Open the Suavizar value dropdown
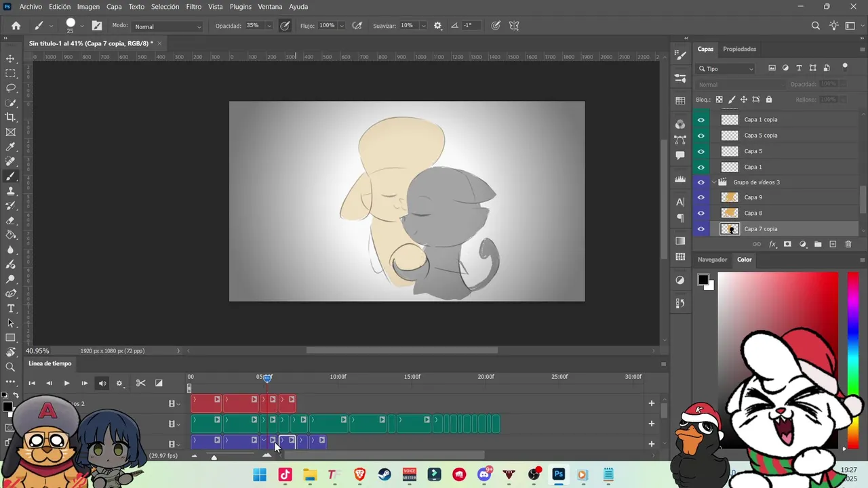868x488 pixels. pos(423,26)
